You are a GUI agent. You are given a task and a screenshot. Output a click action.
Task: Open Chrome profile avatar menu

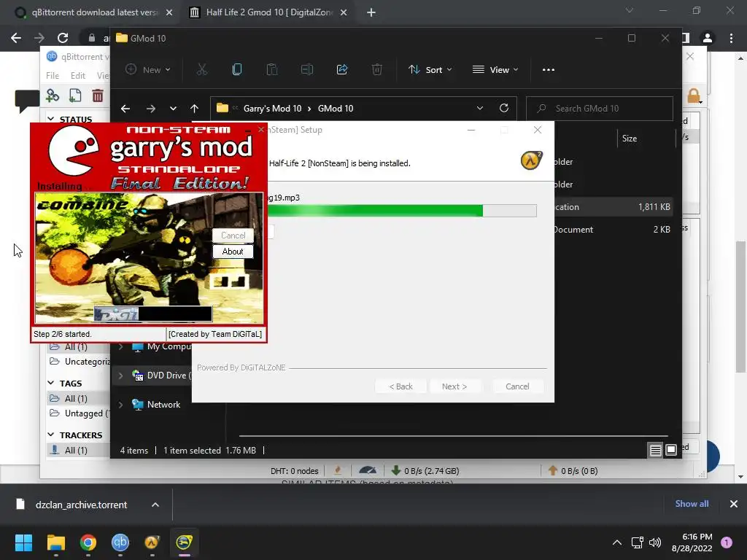tap(708, 38)
